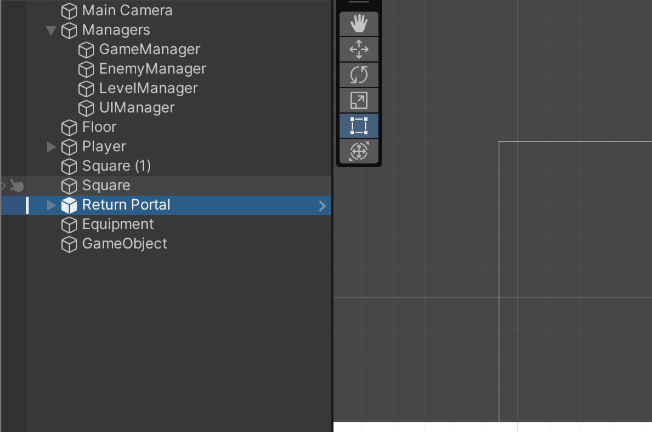The width and height of the screenshot is (652, 432).
Task: Grab the scene toolbar drag handle
Action: (x=359, y=2)
